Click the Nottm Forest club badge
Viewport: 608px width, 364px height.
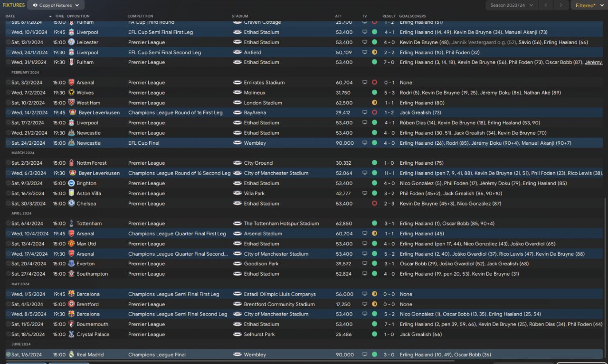[x=71, y=163]
